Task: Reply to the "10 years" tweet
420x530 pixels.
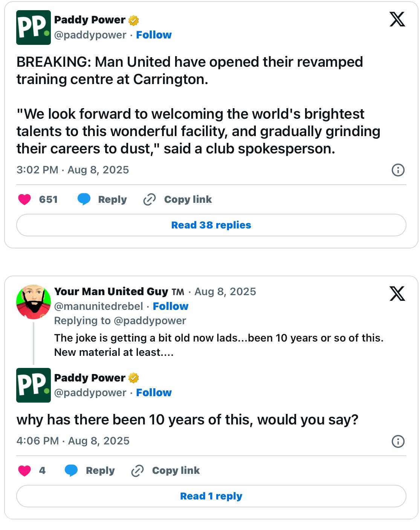Action: 90,470
